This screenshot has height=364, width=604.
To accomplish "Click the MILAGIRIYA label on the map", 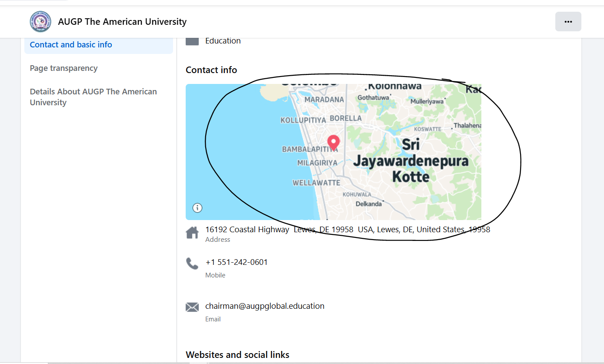I will point(317,163).
